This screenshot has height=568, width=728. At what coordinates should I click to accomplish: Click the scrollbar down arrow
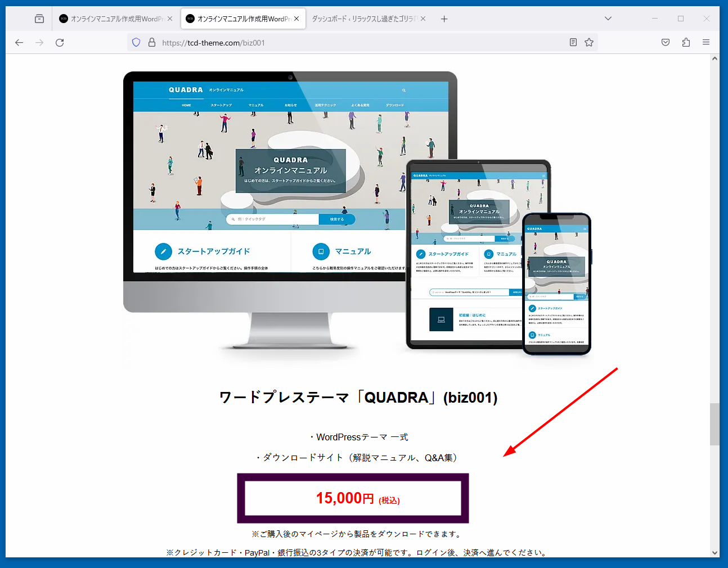[714, 553]
